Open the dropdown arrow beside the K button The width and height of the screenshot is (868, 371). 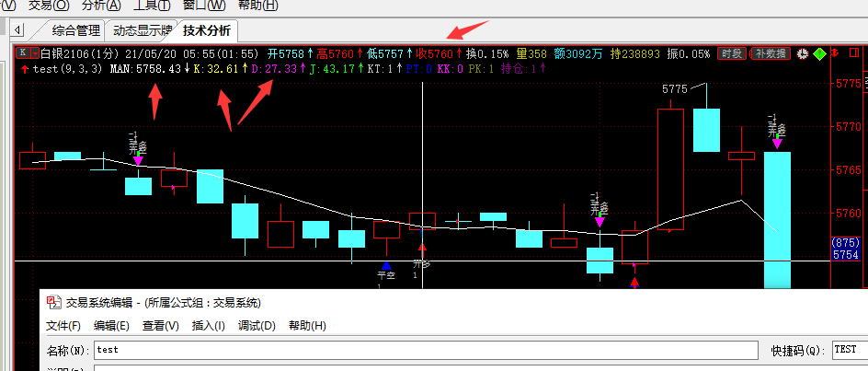pos(35,53)
